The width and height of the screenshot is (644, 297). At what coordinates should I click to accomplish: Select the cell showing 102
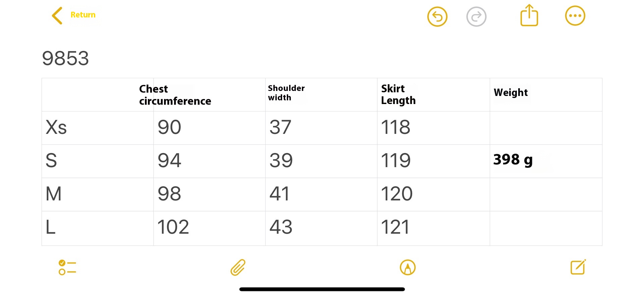pos(173,227)
